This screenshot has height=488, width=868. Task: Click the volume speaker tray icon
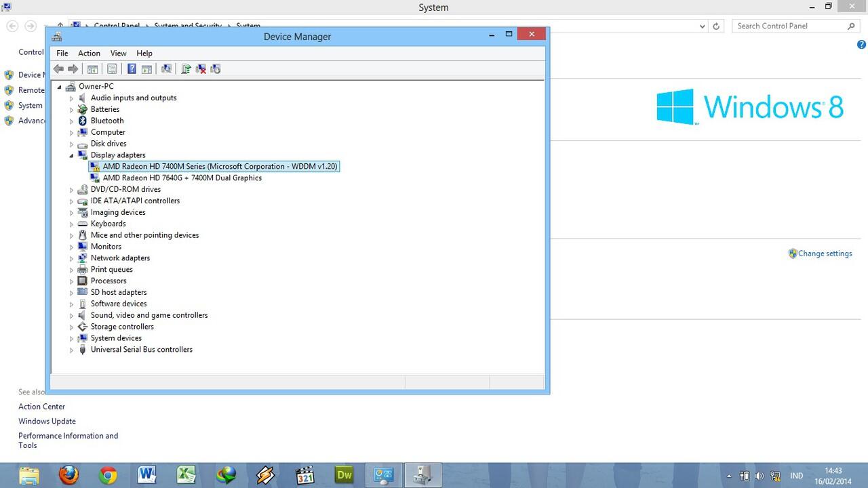[759, 476]
